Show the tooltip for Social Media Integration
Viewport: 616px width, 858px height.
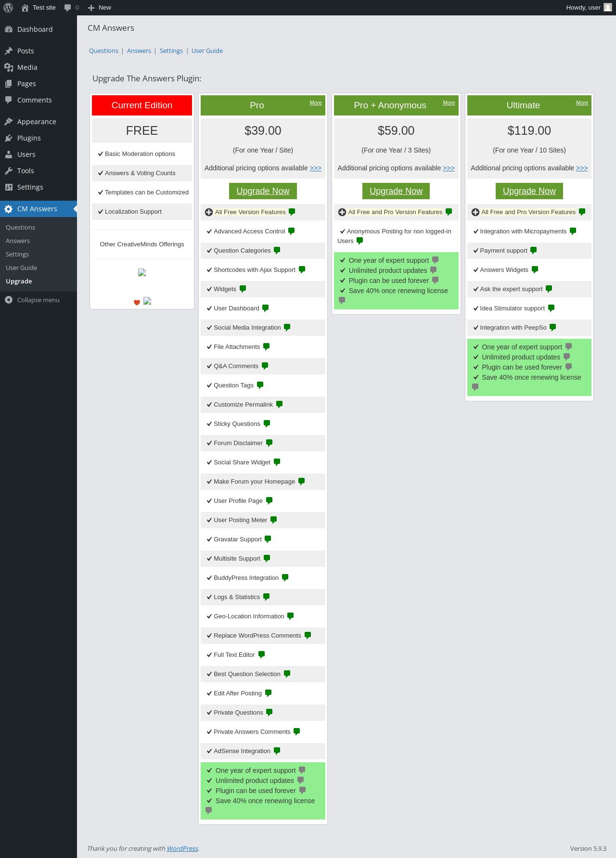(287, 328)
